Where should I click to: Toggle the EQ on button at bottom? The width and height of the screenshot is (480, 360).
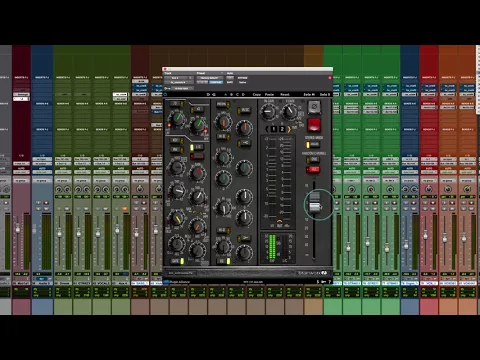[224, 261]
